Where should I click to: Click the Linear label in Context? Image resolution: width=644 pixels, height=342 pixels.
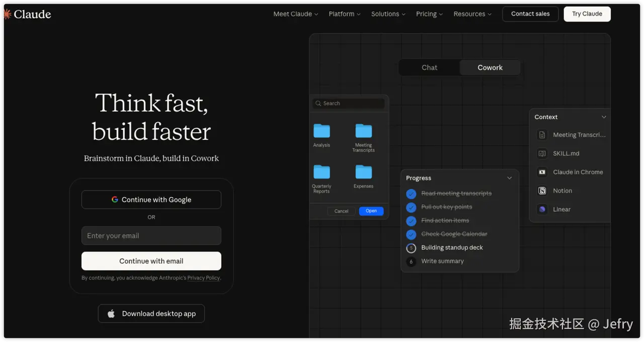(561, 209)
